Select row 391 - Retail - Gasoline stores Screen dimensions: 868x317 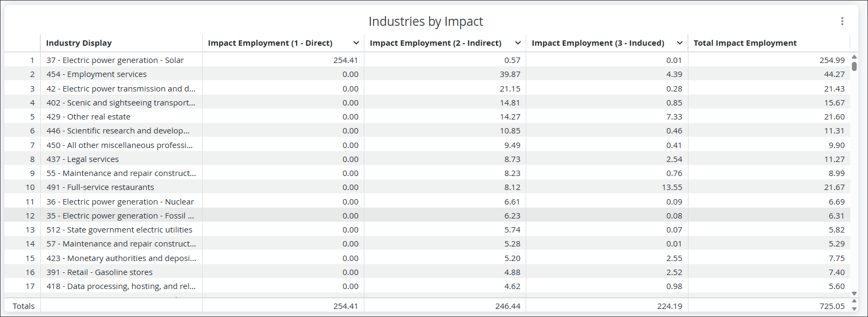click(x=427, y=272)
